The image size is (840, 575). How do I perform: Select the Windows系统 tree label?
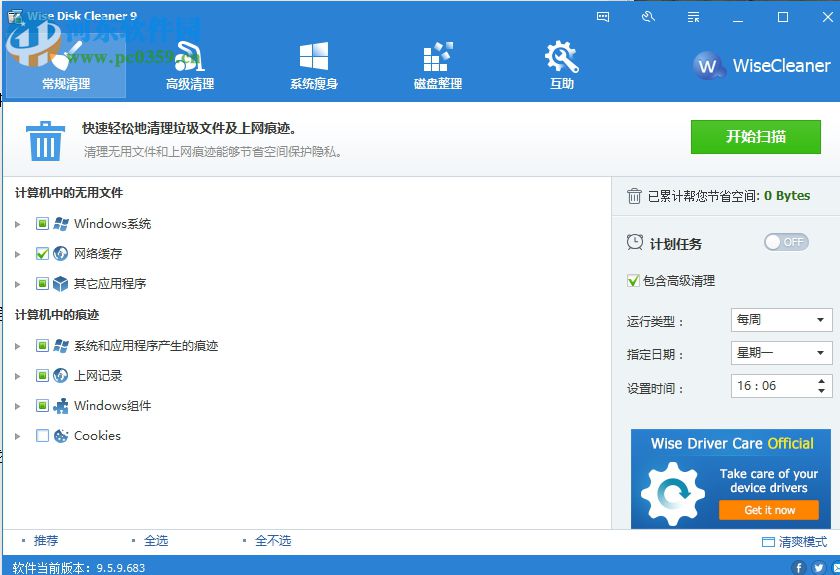(x=112, y=223)
